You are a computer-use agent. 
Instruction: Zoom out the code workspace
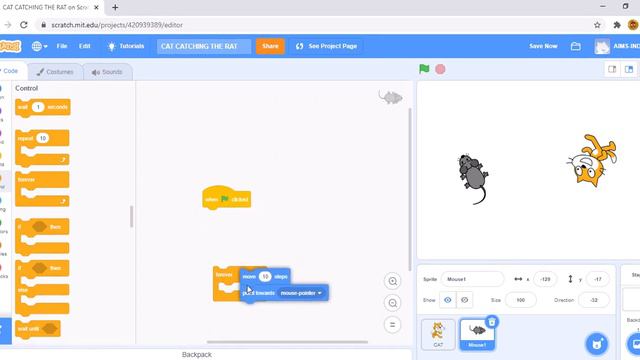(393, 303)
